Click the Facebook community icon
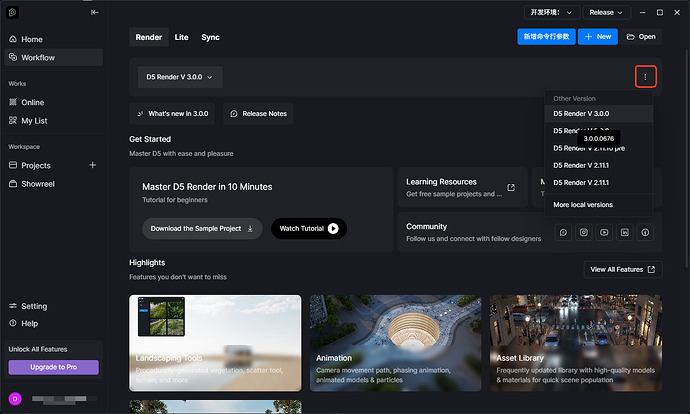The height and width of the screenshot is (414, 690). (645, 232)
